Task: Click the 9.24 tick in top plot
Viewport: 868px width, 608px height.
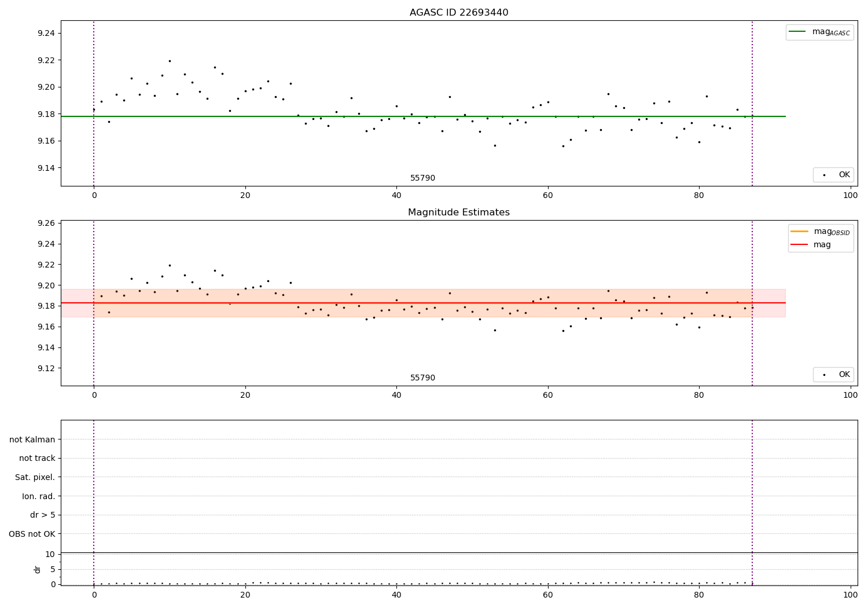Action: 46,34
